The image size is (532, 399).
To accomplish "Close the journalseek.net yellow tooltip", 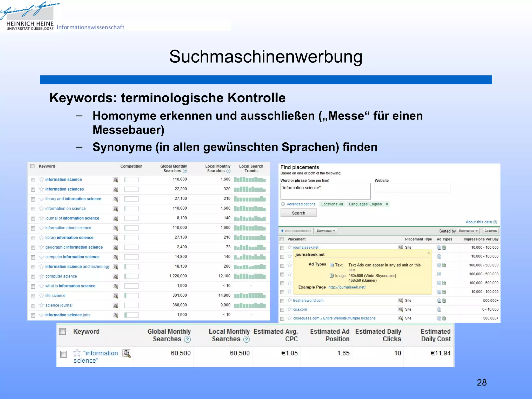I will point(429,253).
